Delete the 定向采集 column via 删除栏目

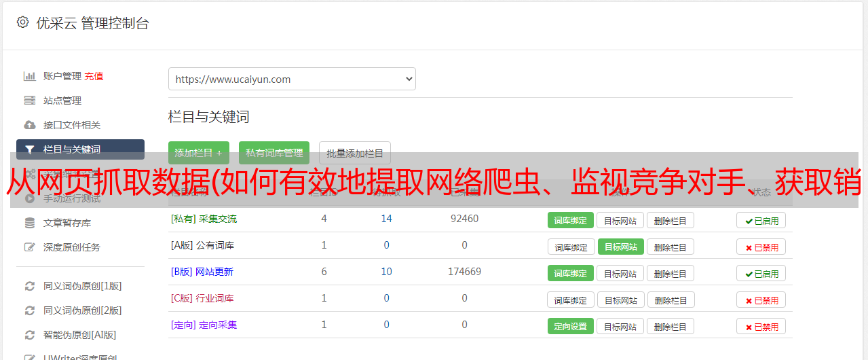click(670, 326)
